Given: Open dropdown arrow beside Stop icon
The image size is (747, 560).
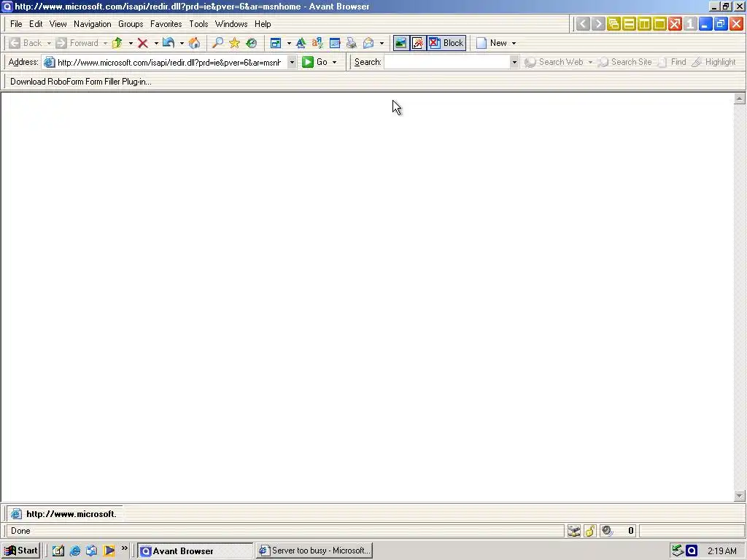Looking at the screenshot, I should click(x=156, y=43).
